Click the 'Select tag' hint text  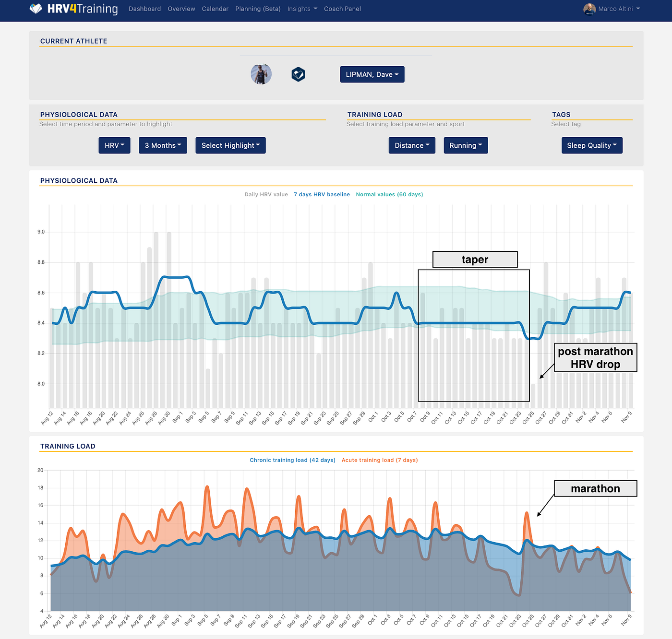coord(566,124)
